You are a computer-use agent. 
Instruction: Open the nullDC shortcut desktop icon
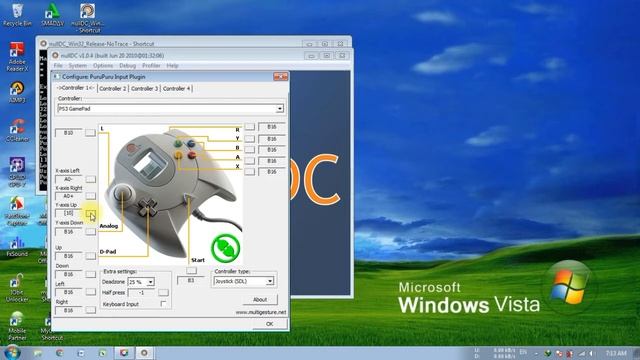(x=87, y=18)
